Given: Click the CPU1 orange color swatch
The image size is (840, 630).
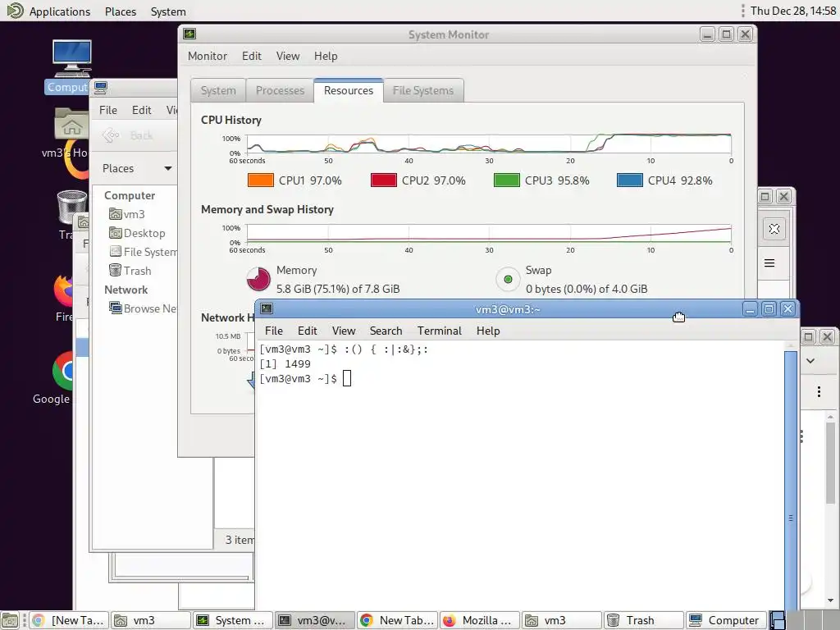Looking at the screenshot, I should 260,180.
